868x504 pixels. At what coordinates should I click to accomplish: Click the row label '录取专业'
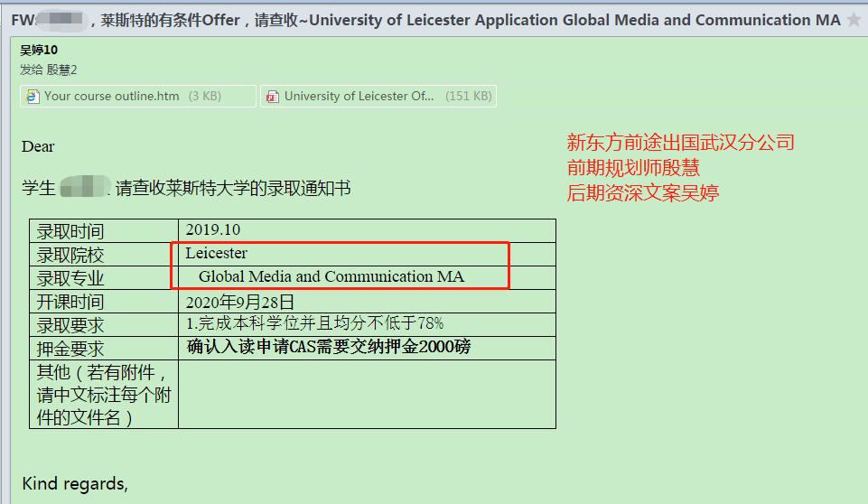70,278
